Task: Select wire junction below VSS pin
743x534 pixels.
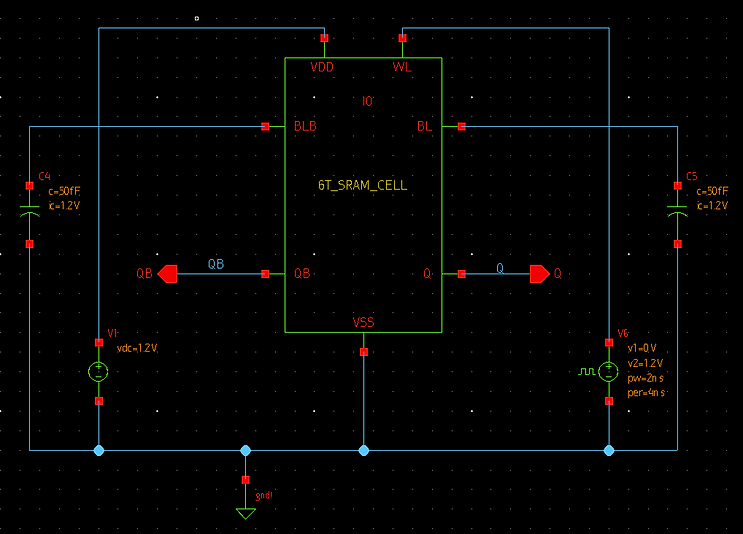Action: [364, 450]
